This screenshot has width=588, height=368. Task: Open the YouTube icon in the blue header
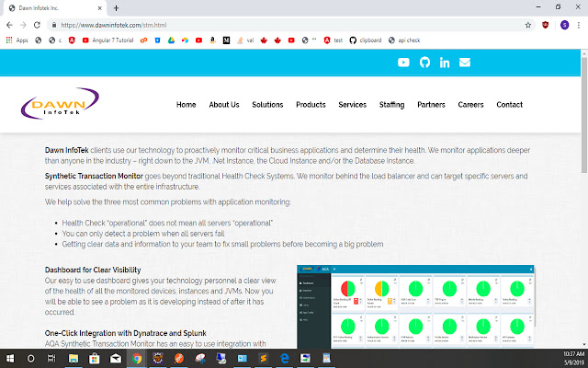tap(403, 63)
